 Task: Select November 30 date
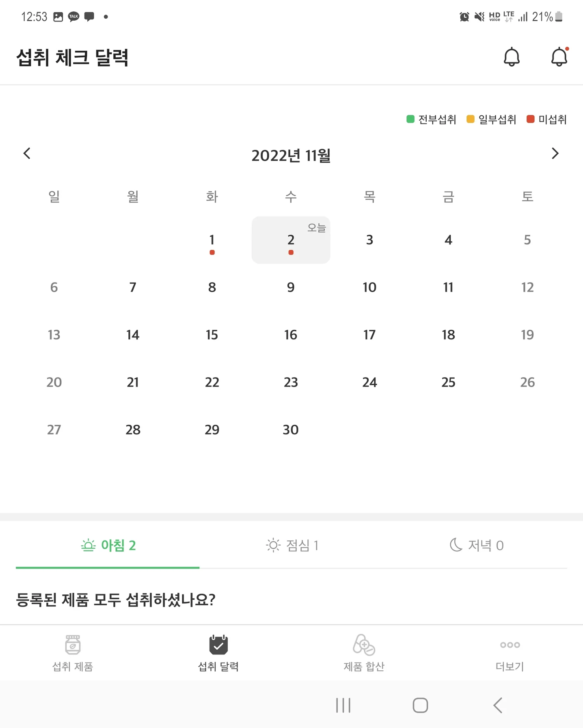pyautogui.click(x=291, y=430)
